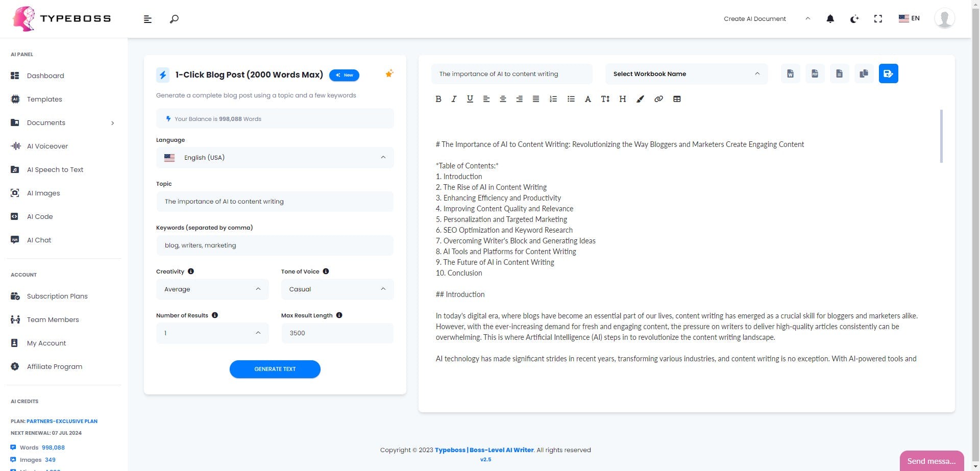
Task: Click the Typeboss logo
Action: point(61,19)
